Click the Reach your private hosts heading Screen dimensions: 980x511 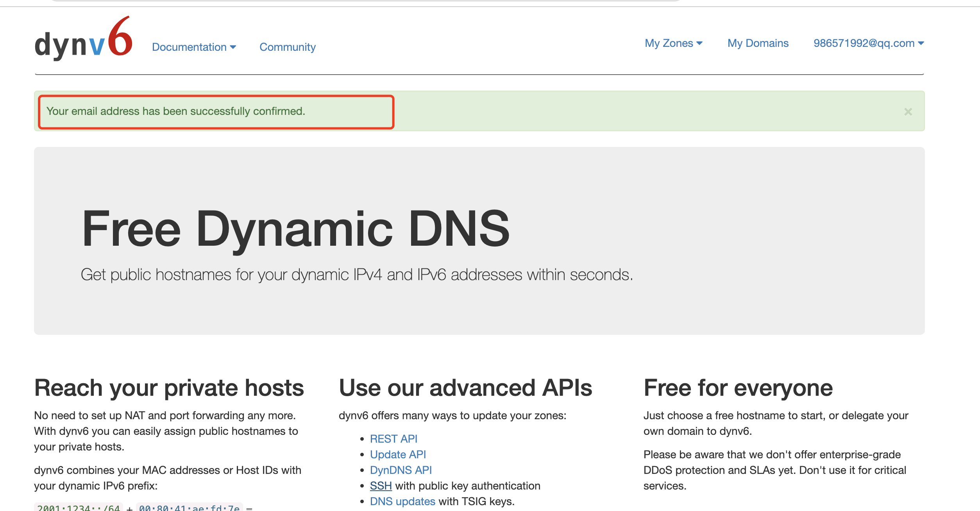pos(169,388)
